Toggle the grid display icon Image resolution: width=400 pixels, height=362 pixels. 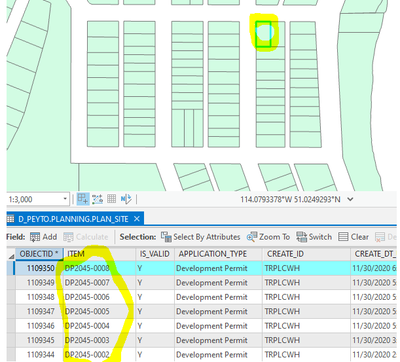(x=111, y=199)
